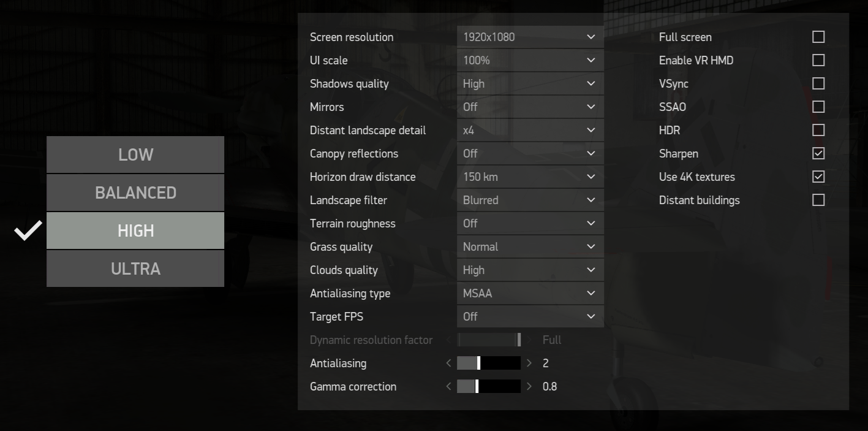Select the LOW graphics preset
868x431 pixels.
coord(135,154)
